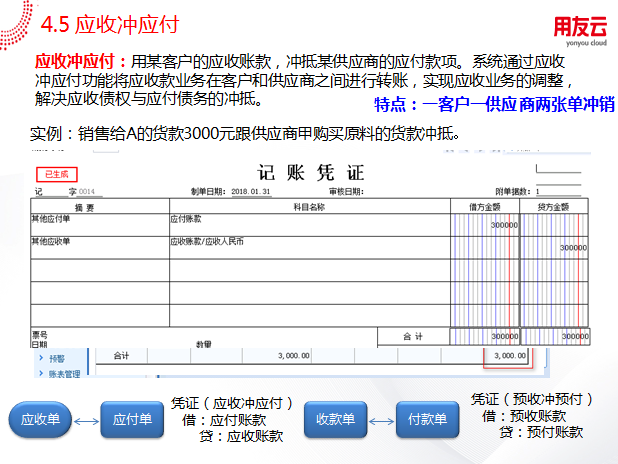
Task: Click the arrow between 应付单 and 凭证 text
Action: tap(166, 419)
